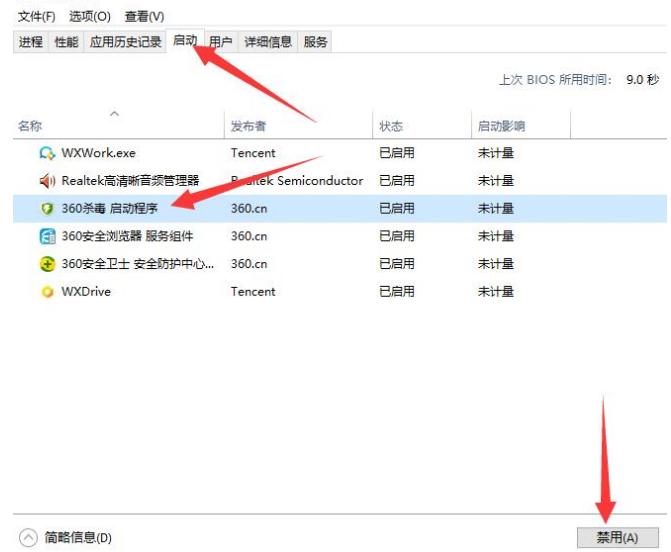This screenshot has width=671, height=552.
Task: Click 已启用 status in WXWork.exe row
Action: [x=397, y=153]
